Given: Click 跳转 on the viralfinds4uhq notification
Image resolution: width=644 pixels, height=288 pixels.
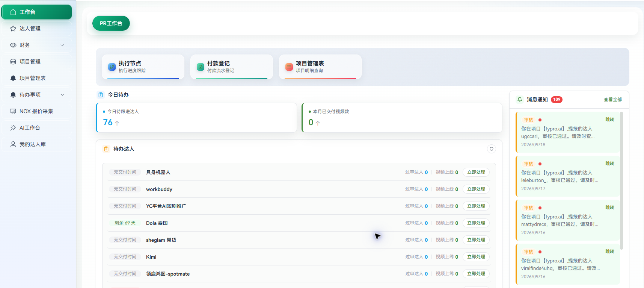Looking at the screenshot, I should pos(609,252).
